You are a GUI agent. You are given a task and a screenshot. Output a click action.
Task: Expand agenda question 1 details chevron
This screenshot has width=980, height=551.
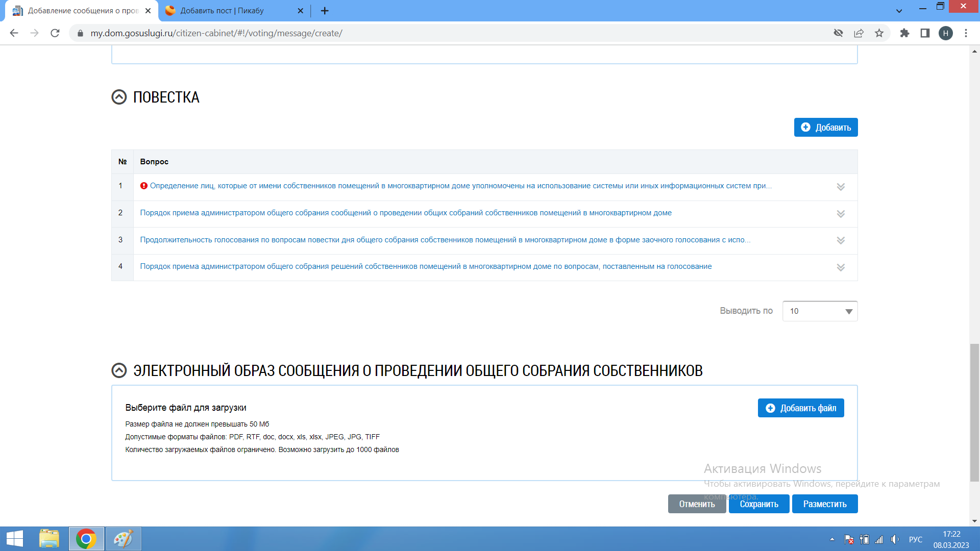841,187
